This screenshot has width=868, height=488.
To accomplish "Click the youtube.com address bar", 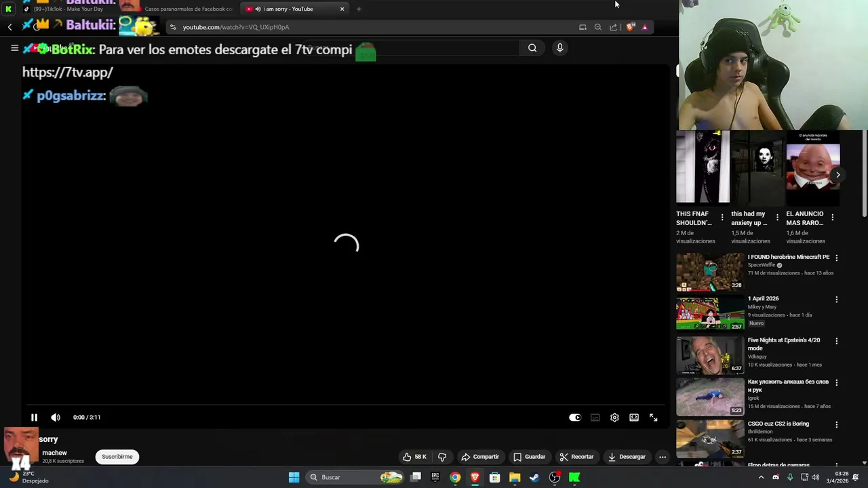I will [x=373, y=27].
